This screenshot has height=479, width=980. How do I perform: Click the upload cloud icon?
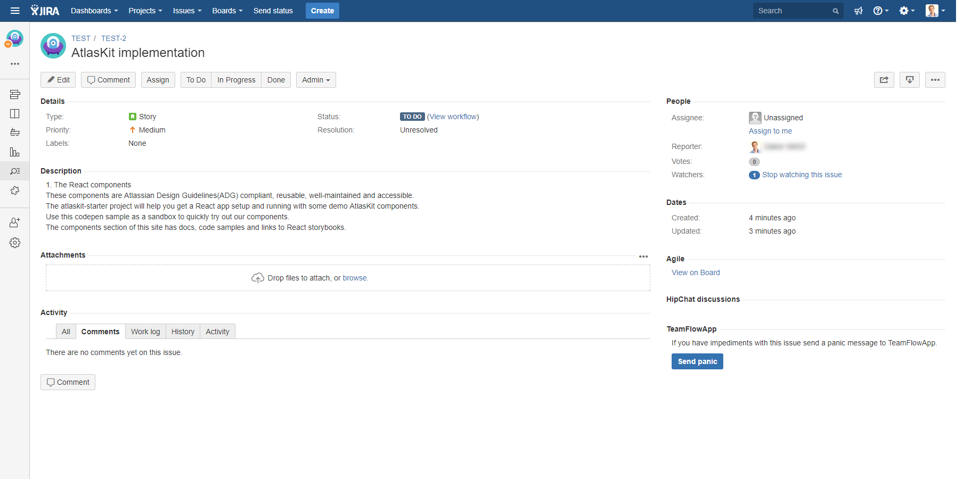pos(258,278)
